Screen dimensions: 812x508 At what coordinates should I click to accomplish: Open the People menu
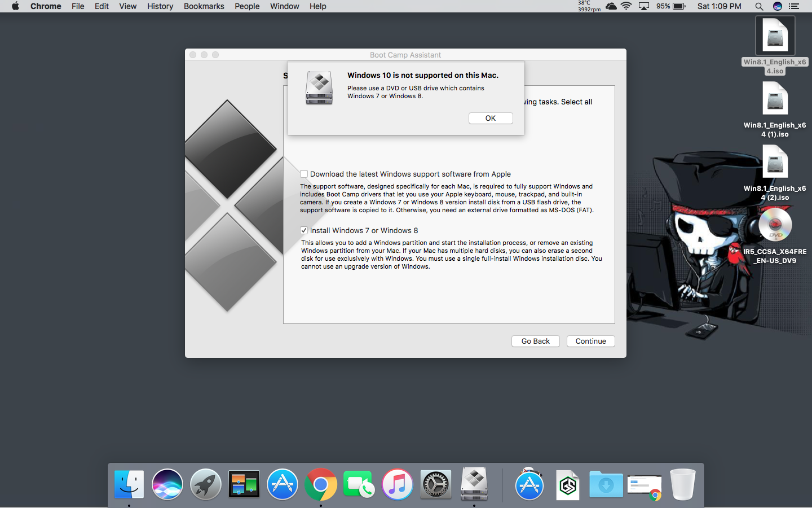coord(247,6)
